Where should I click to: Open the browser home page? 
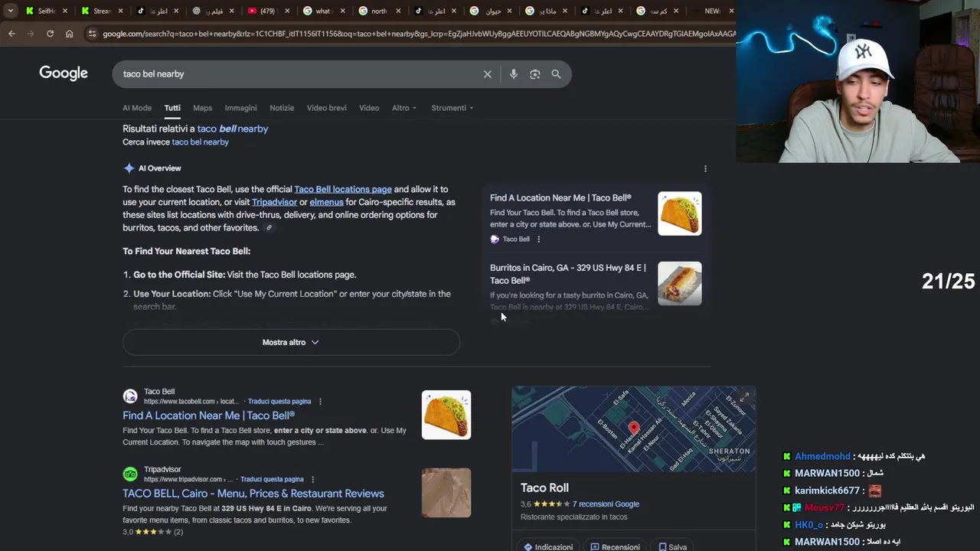click(x=69, y=34)
